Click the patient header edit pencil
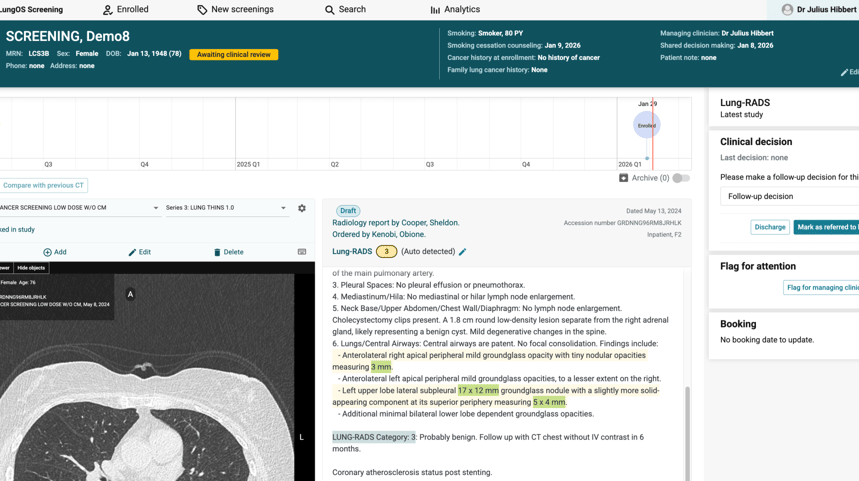 (844, 72)
